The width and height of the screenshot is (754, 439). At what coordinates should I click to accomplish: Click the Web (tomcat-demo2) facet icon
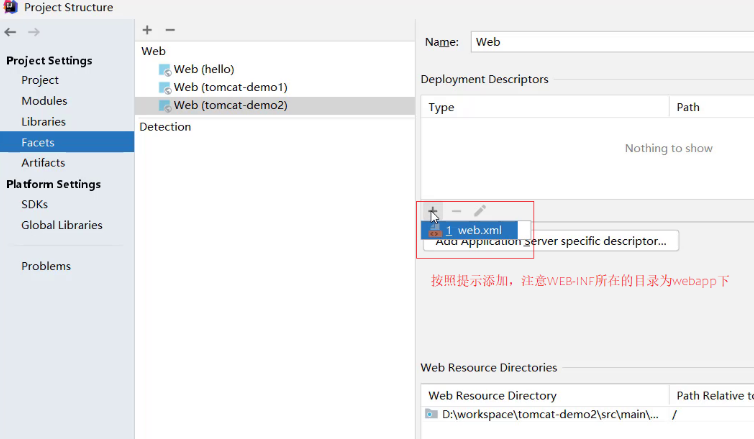point(165,106)
